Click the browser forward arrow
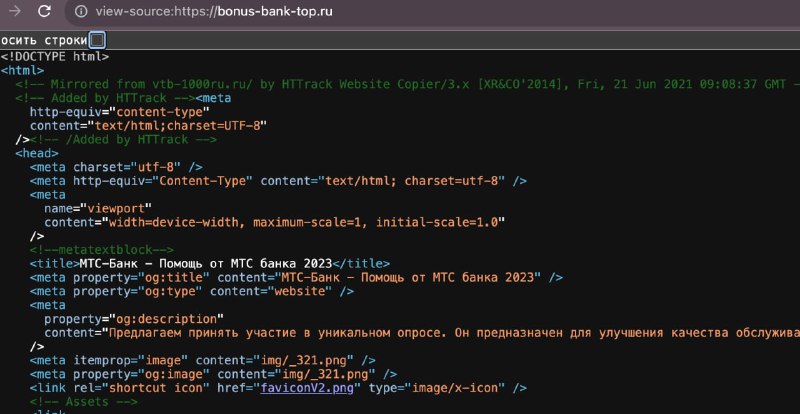Screen dimensions: 800x414 [15, 11]
